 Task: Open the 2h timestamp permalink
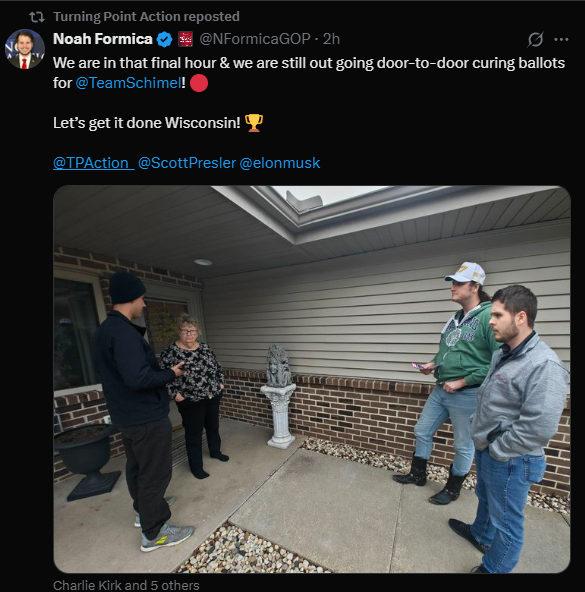click(x=331, y=39)
